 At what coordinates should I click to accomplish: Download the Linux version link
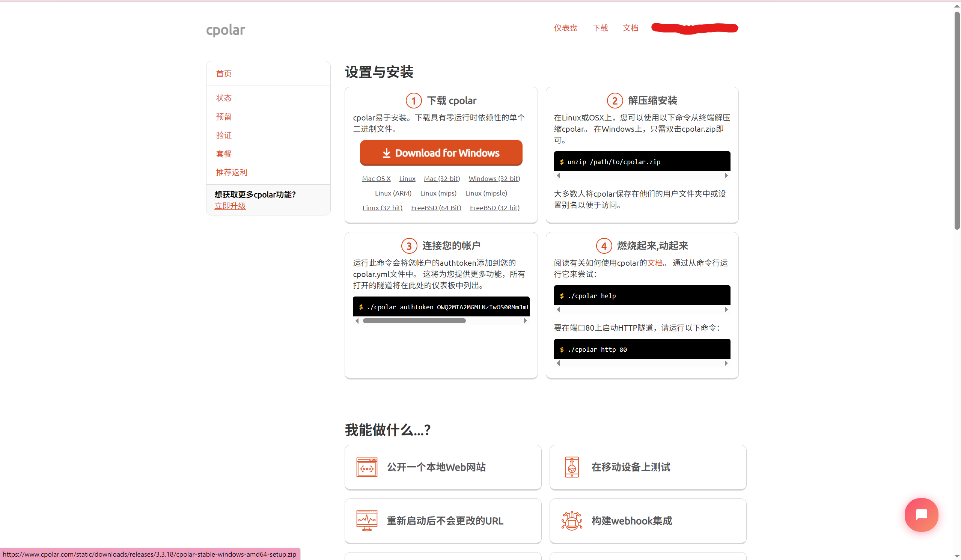407,178
